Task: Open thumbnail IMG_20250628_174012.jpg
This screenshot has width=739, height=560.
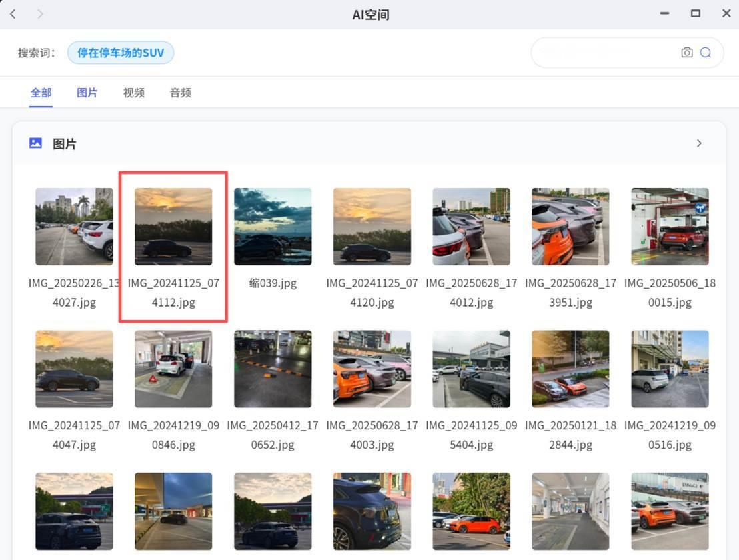Action: (472, 227)
